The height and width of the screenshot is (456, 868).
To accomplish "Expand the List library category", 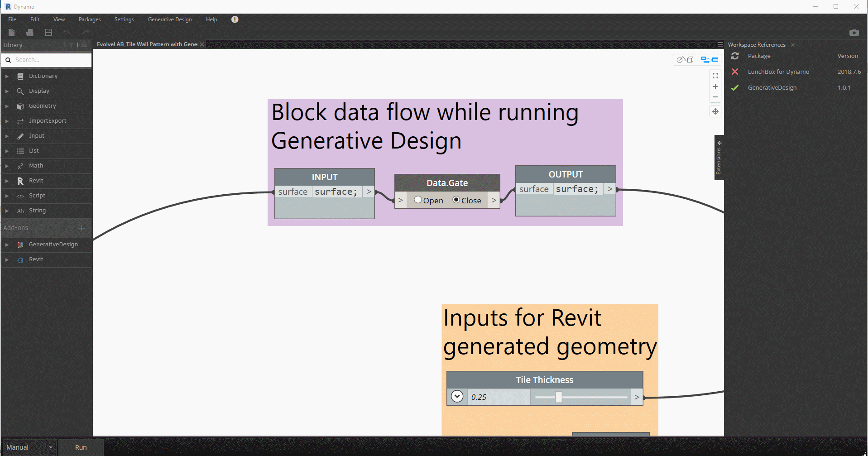I will click(x=7, y=151).
